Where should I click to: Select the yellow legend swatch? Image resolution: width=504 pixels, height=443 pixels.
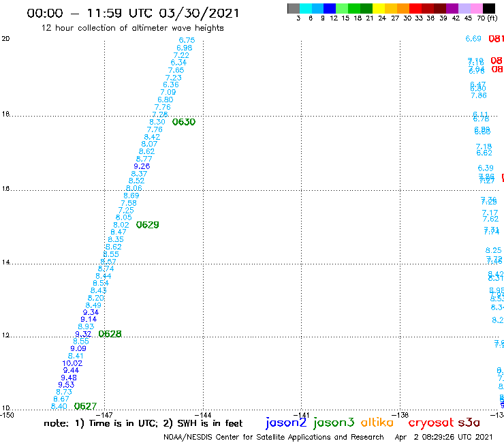379,8
